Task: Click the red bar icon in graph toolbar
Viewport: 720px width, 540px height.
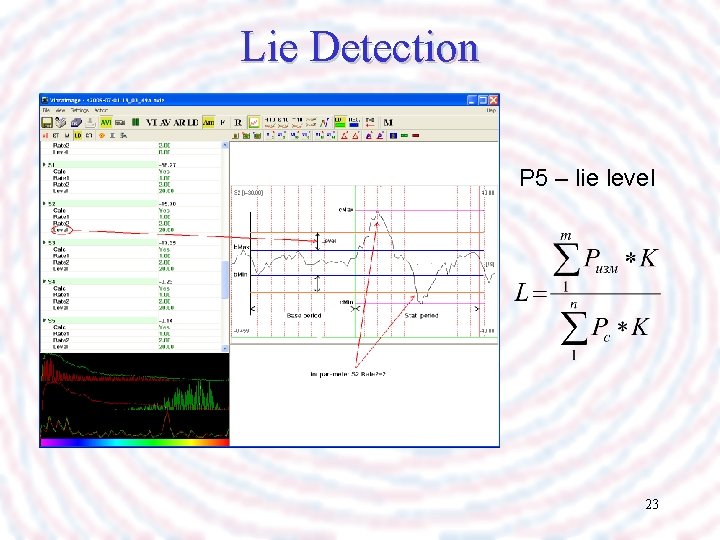Action: (x=416, y=135)
